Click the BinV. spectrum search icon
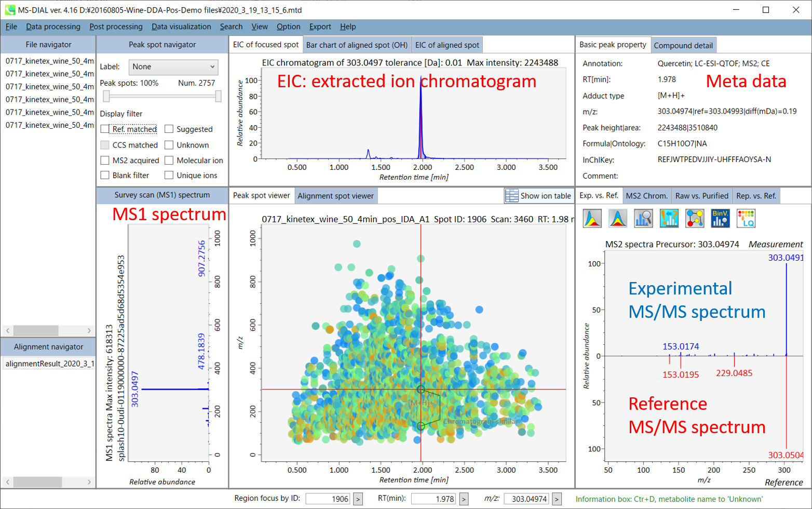Viewport: 812px width, 509px height. pos(721,218)
